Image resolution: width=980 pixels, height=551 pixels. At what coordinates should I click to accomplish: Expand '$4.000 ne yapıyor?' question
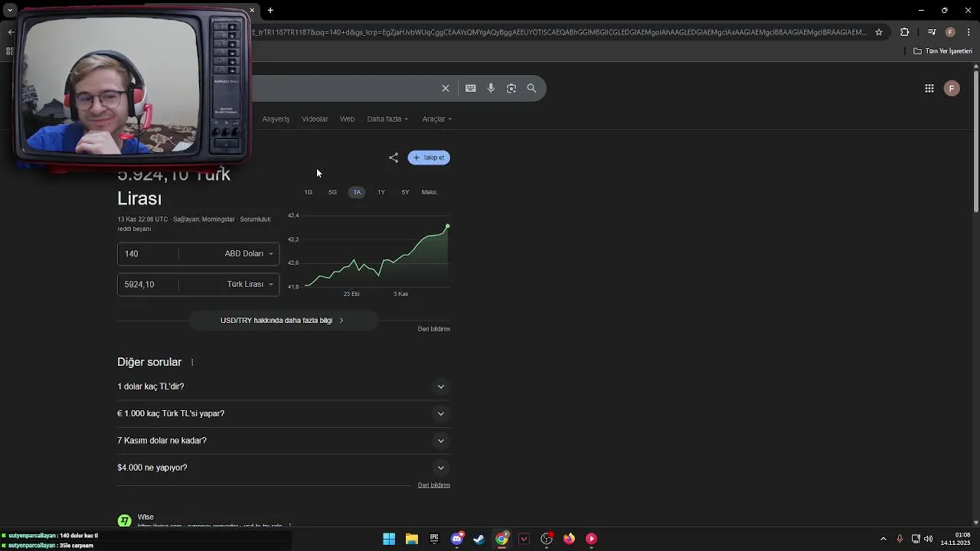(x=283, y=468)
